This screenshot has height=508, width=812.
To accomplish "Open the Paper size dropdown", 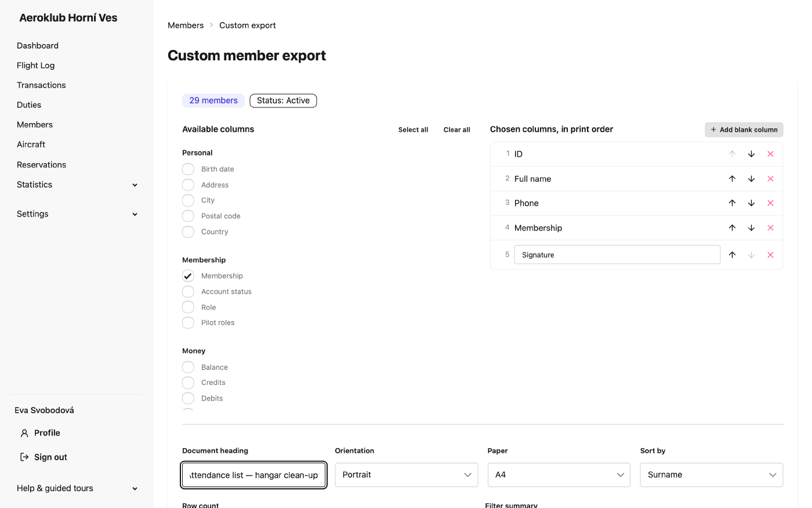I will 559,475.
